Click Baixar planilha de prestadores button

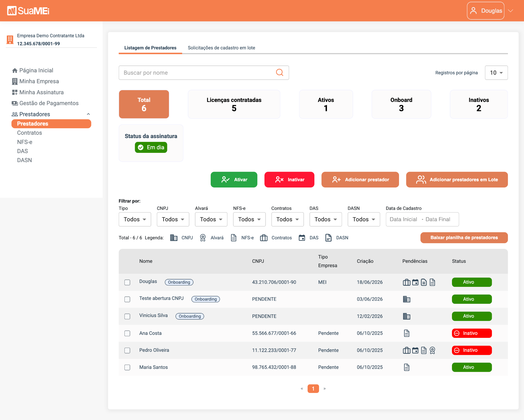pos(464,237)
